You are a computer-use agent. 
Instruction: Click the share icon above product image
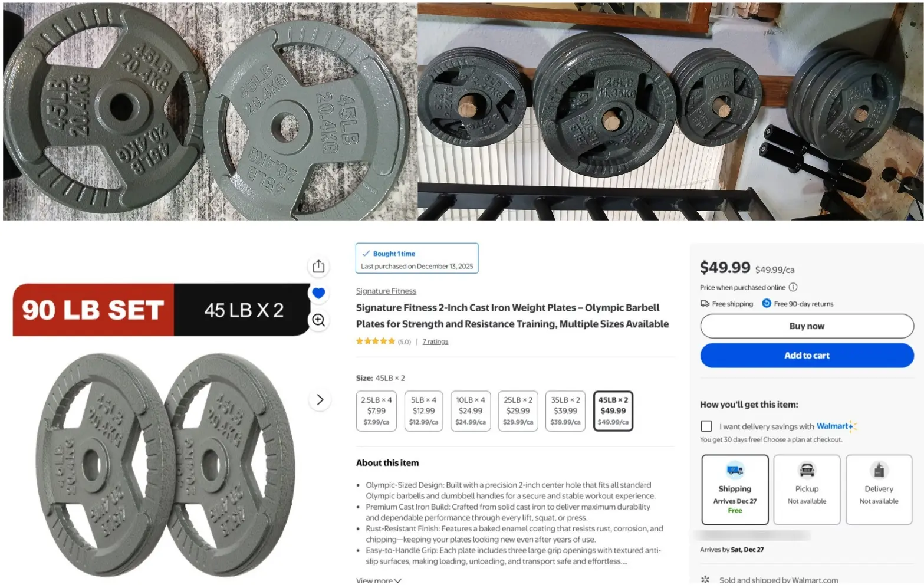(318, 267)
